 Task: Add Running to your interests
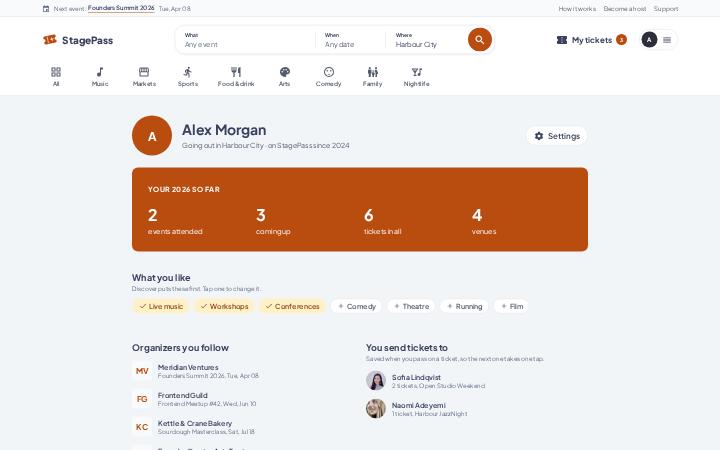click(464, 306)
